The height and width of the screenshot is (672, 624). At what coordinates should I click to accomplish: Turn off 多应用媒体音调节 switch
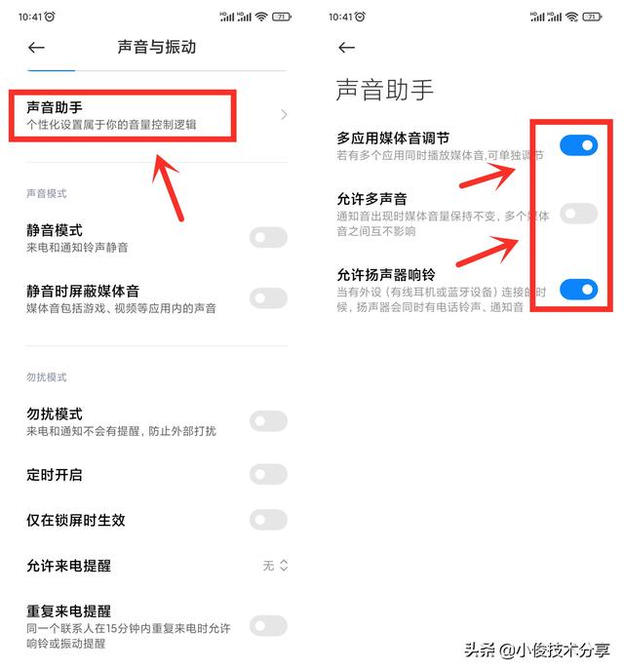(x=578, y=145)
